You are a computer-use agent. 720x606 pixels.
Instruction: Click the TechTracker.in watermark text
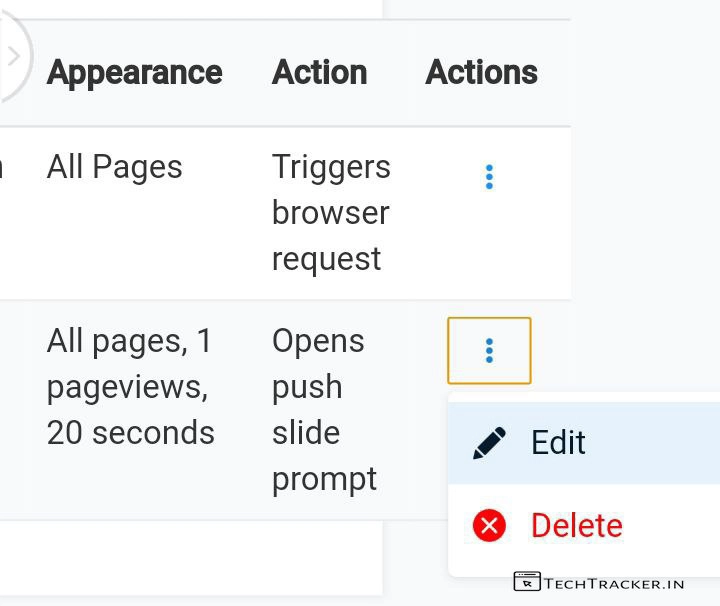614,583
